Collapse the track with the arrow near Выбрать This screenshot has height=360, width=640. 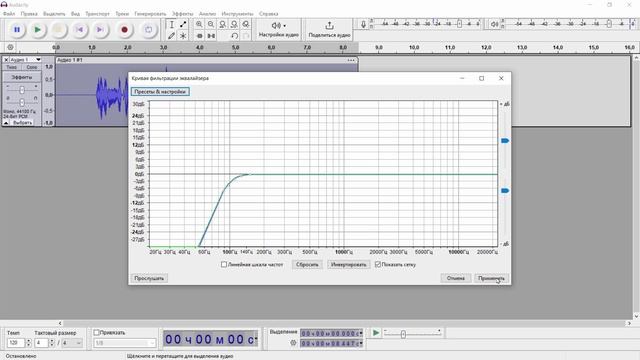tap(6, 122)
